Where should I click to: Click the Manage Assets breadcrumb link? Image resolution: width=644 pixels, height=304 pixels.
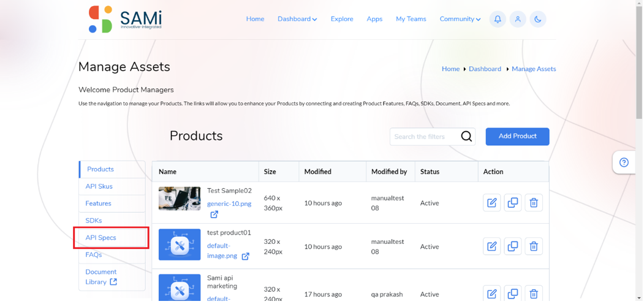point(534,69)
